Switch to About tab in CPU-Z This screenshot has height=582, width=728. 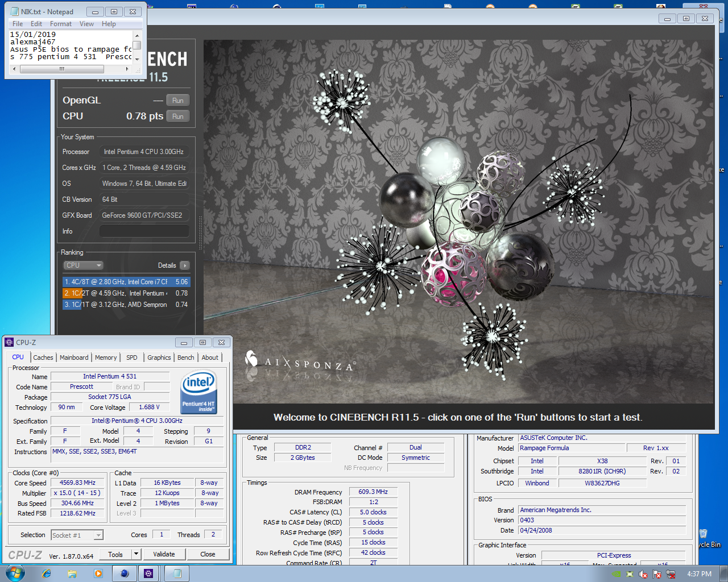point(210,357)
